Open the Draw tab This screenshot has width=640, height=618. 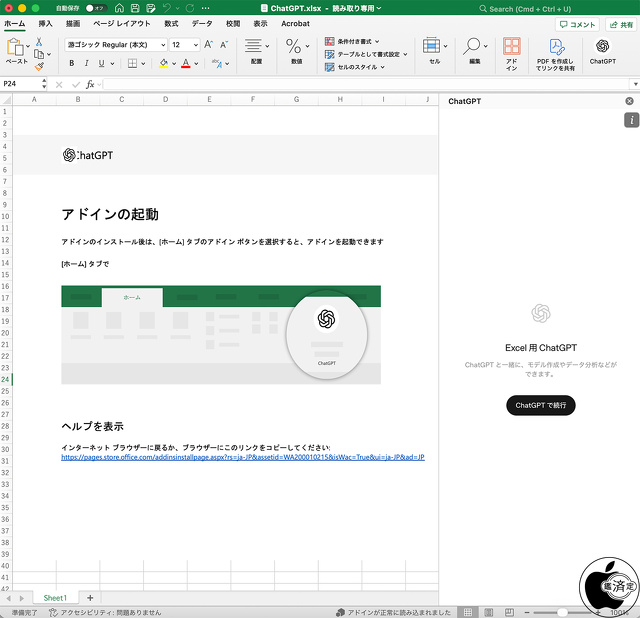point(73,24)
